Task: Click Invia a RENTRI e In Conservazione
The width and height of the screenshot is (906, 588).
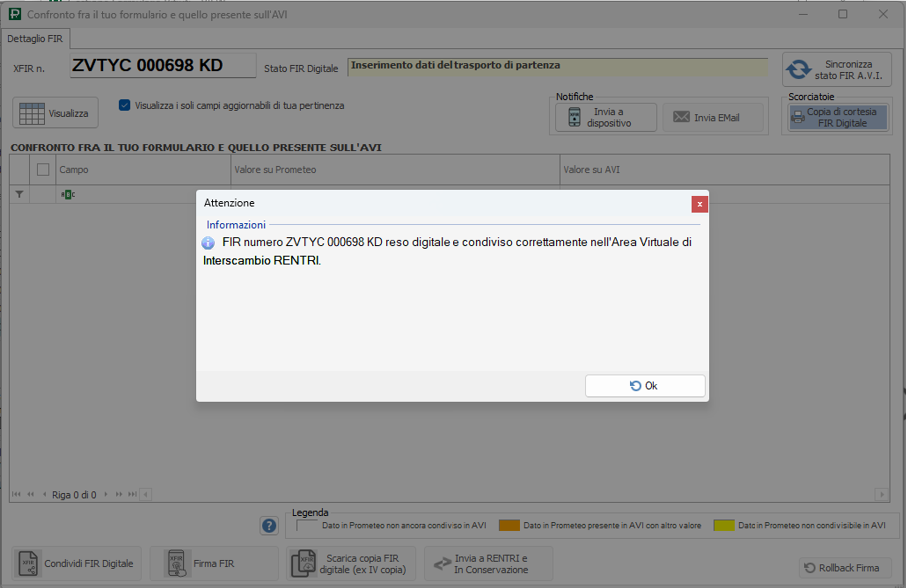Action: tap(488, 564)
